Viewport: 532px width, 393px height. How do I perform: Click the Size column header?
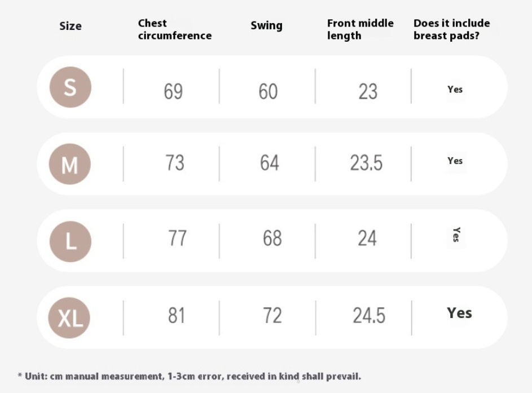(x=71, y=26)
